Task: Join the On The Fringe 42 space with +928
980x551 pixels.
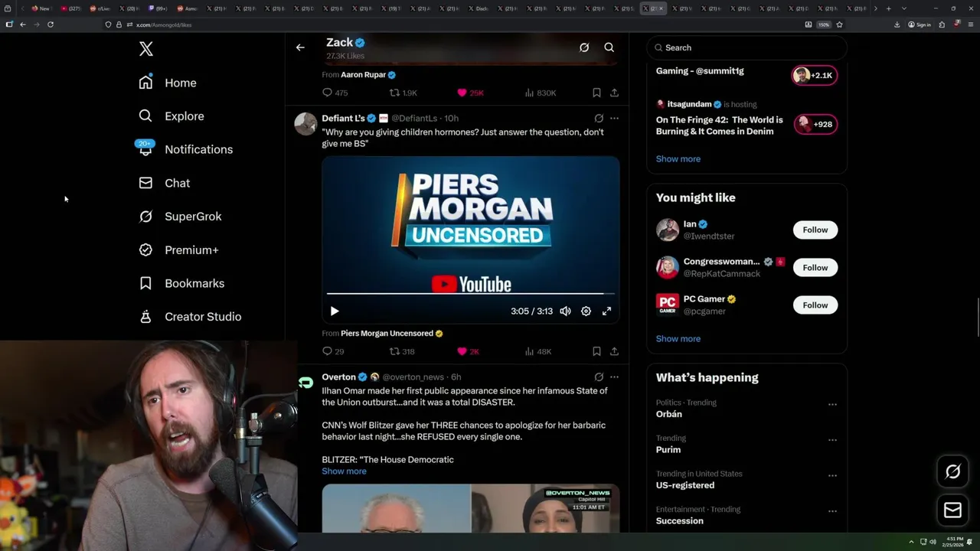Action: point(815,124)
